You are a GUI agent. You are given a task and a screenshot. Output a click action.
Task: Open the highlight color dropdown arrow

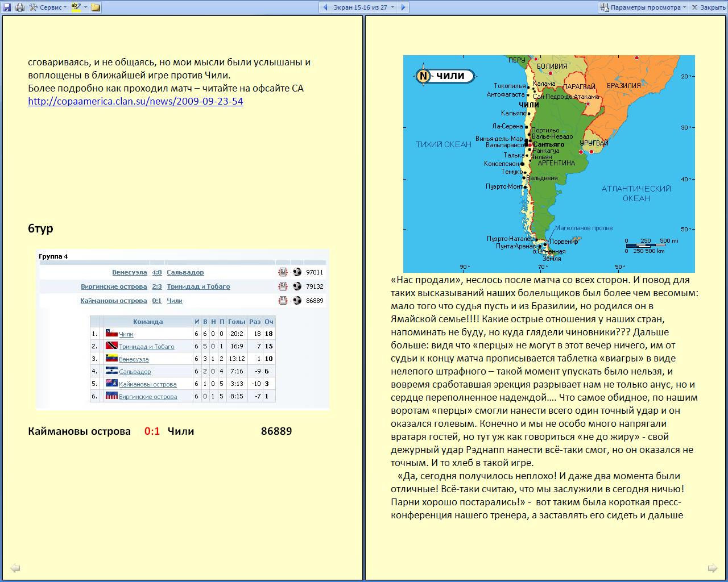(85, 7)
